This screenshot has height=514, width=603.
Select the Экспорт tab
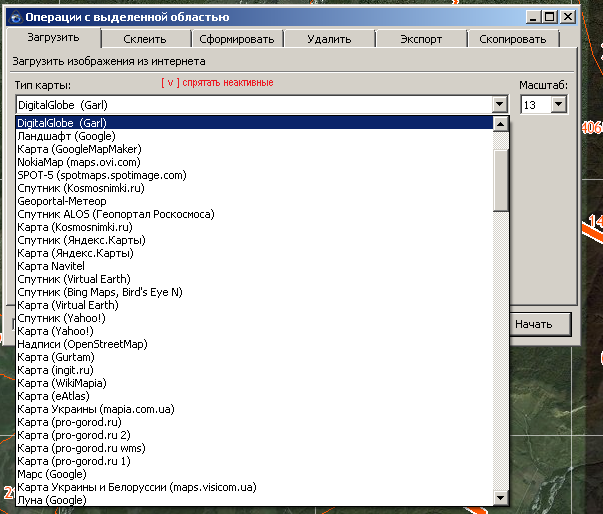(x=420, y=39)
